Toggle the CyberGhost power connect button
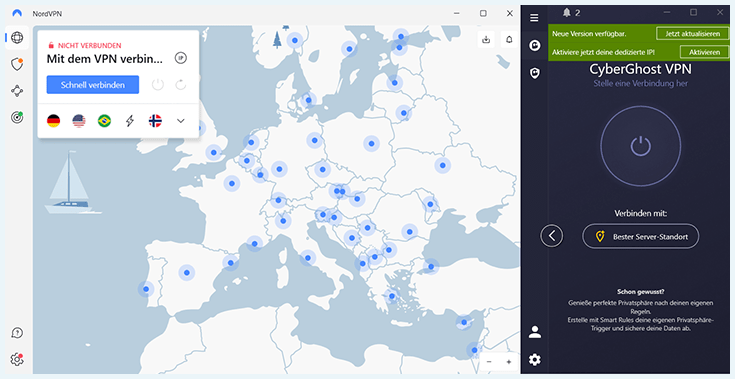The height and width of the screenshot is (379, 735). [x=640, y=147]
